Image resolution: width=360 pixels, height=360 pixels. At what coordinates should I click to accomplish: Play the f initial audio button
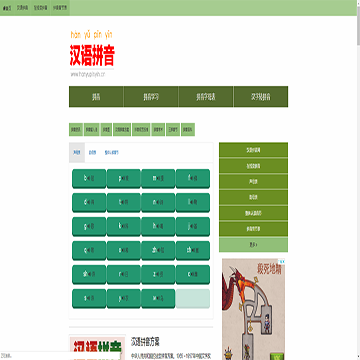[193, 179]
